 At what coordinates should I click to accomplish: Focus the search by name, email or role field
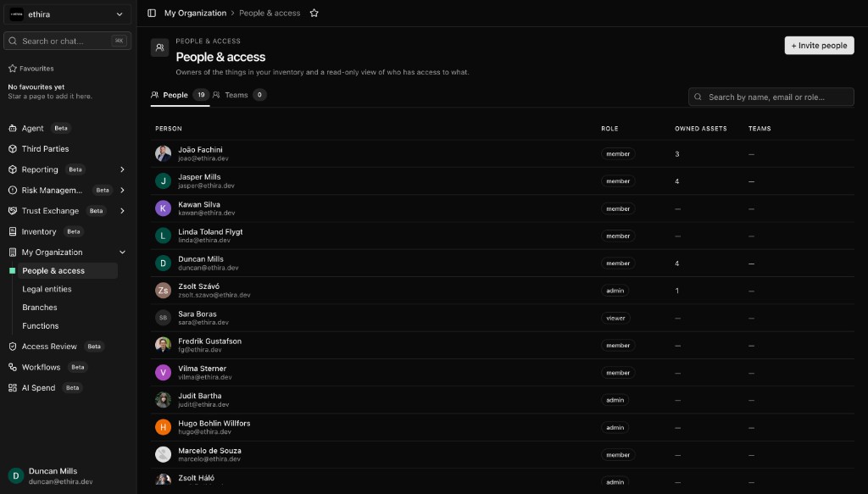coord(771,97)
